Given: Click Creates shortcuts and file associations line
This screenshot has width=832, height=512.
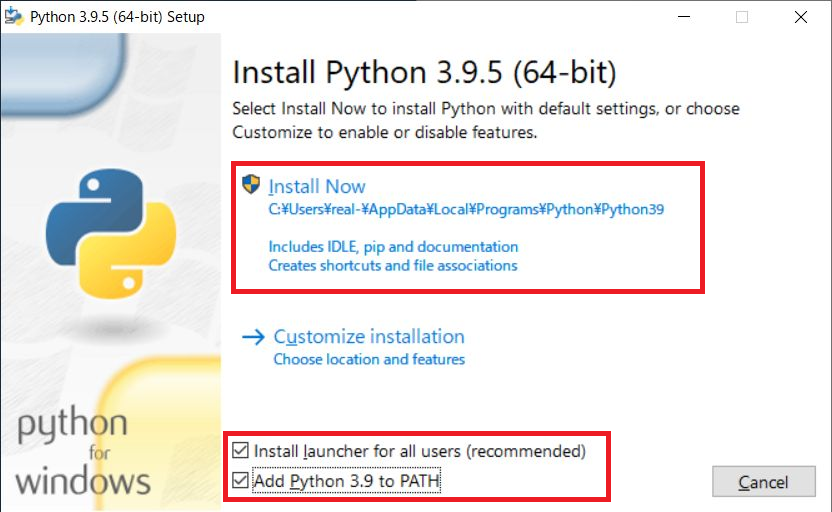Looking at the screenshot, I should (393, 265).
